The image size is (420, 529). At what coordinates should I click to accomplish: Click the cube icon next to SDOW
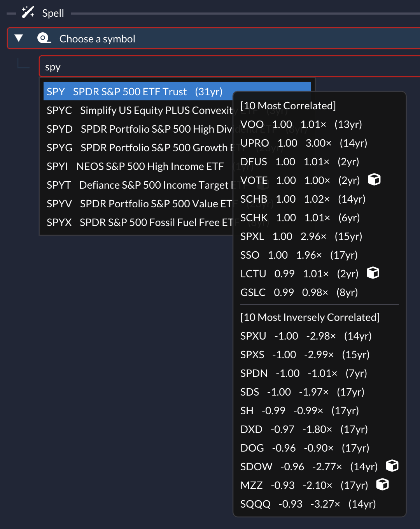pos(392,466)
